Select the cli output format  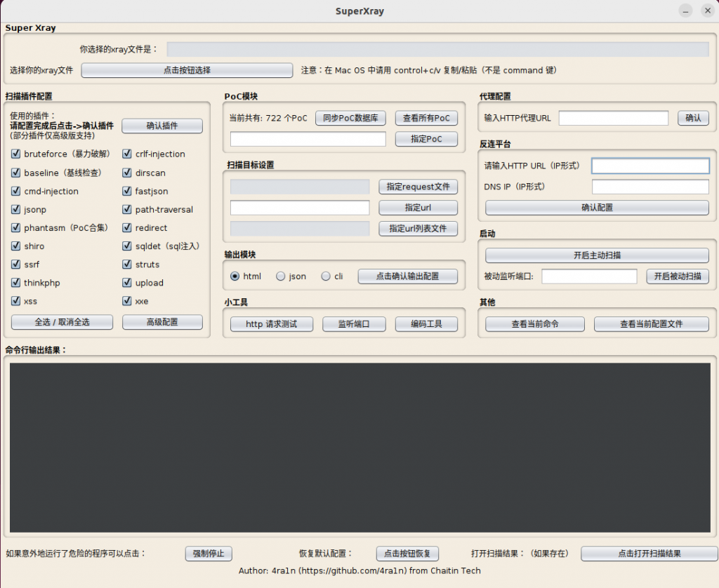[x=325, y=276]
